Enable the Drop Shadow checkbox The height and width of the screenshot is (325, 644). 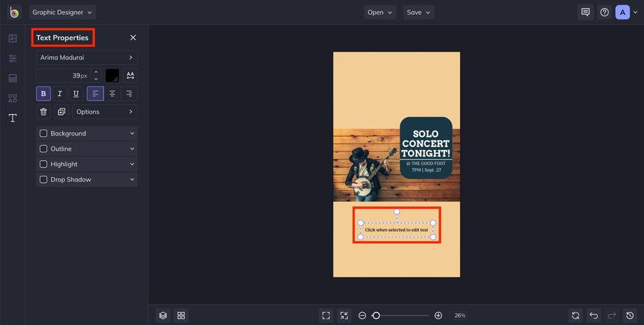coord(43,179)
